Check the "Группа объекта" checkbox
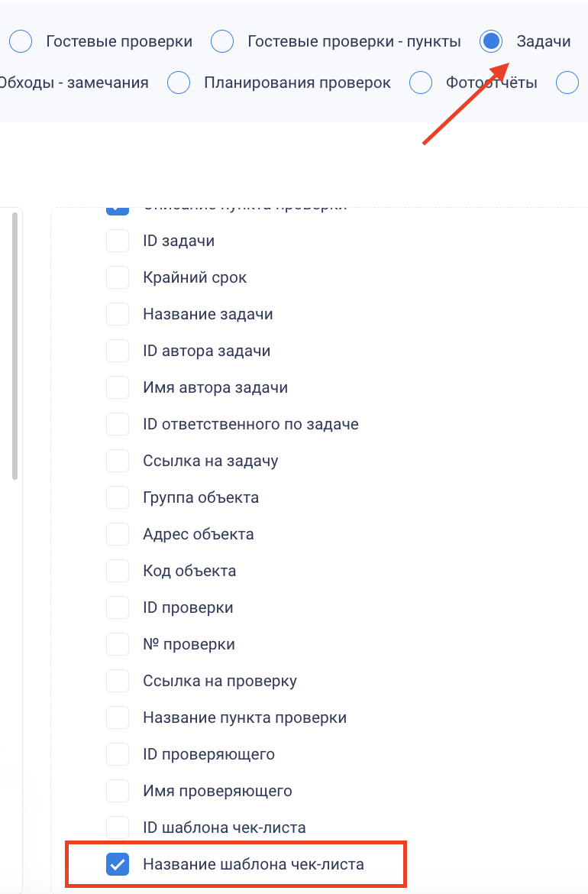The height and width of the screenshot is (894, 588). (x=118, y=497)
